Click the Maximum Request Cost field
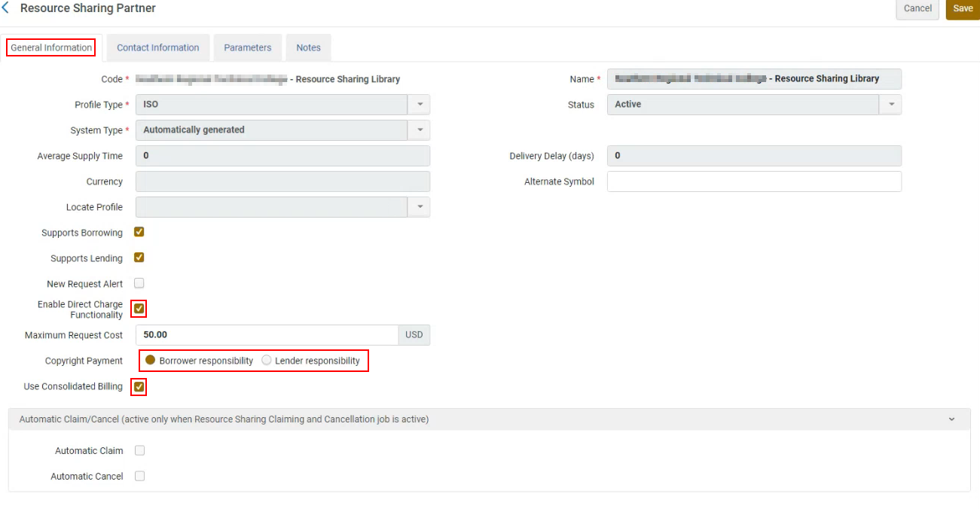 [x=267, y=335]
